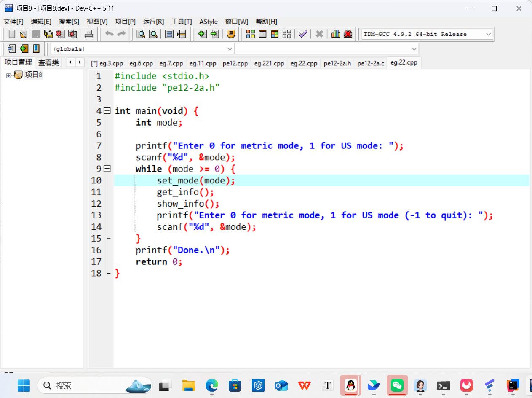This screenshot has height=398, width=532.
Task: Click the green minus Remove from project icon
Action: tap(215, 34)
